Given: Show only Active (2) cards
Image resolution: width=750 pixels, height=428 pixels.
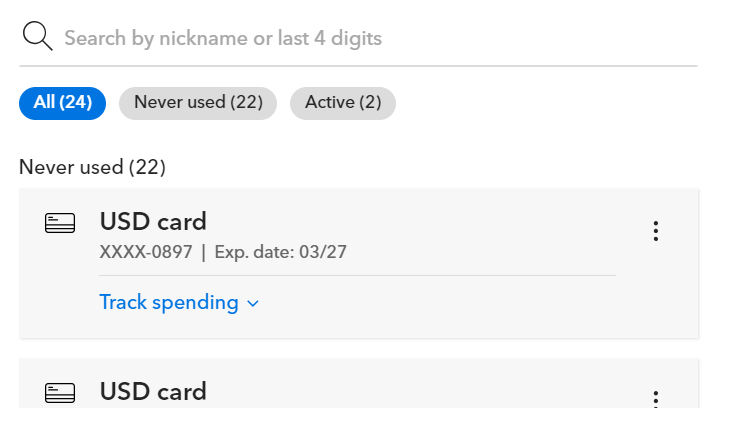Looking at the screenshot, I should (342, 103).
